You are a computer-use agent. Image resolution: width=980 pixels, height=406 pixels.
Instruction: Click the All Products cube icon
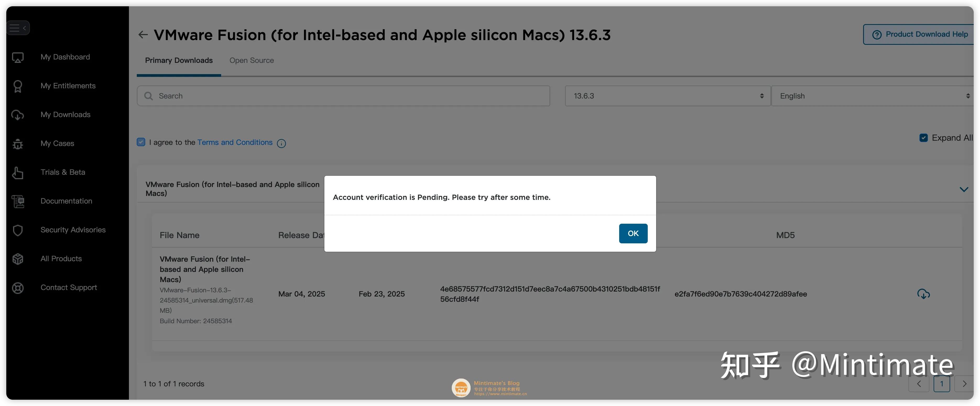coord(18,259)
